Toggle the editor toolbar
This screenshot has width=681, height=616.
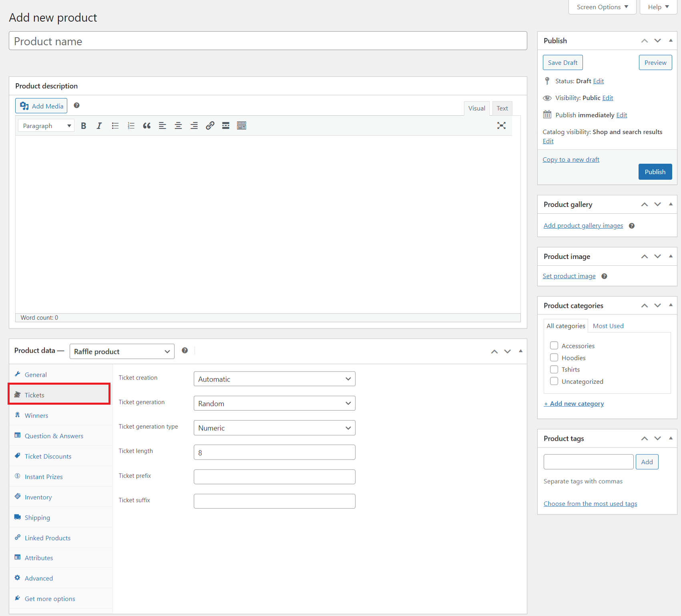click(x=241, y=126)
